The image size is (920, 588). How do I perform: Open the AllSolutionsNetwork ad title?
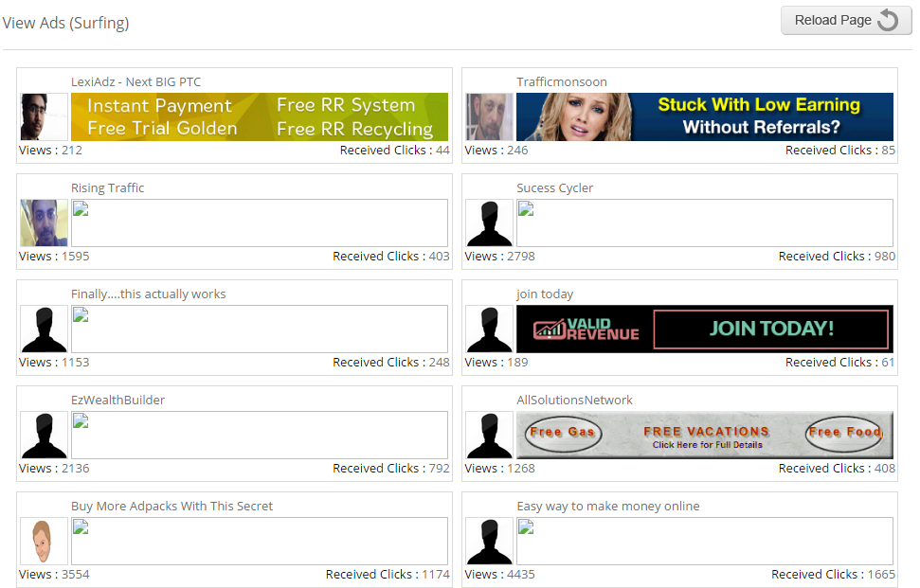click(x=574, y=401)
